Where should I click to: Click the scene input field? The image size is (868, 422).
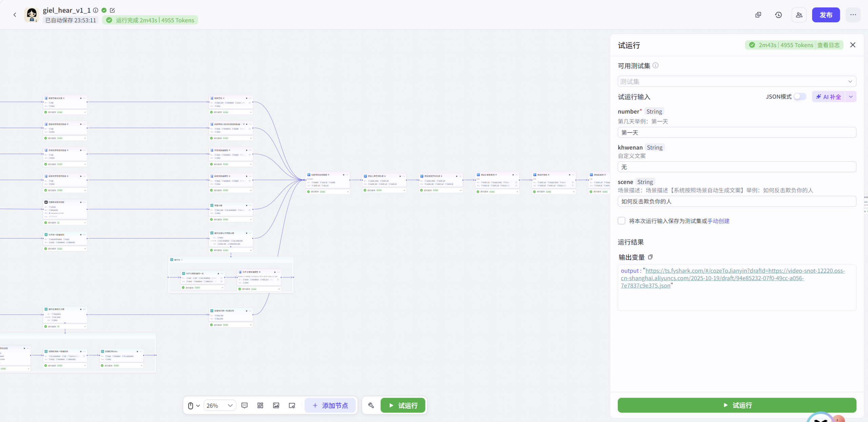[x=736, y=201]
